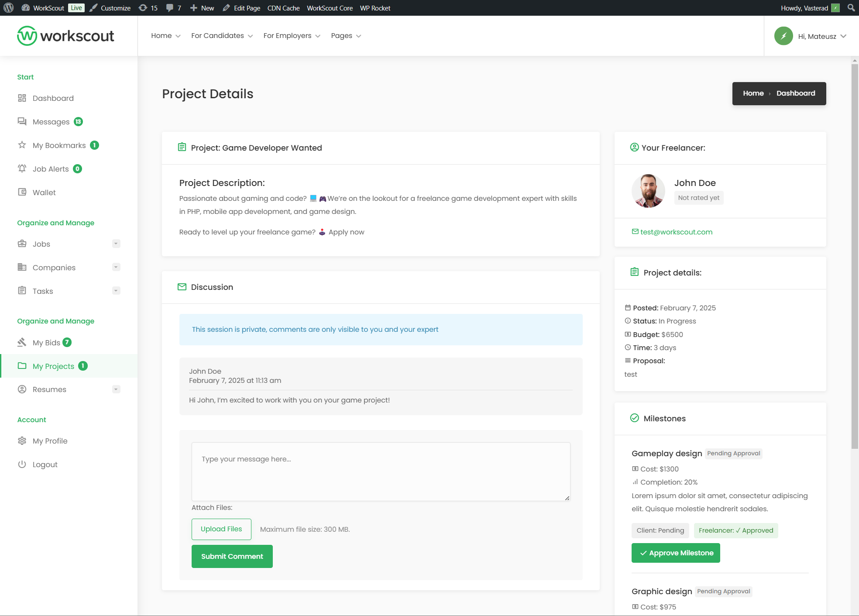Click the Approve Milestone button
The height and width of the screenshot is (616, 859).
(x=675, y=553)
